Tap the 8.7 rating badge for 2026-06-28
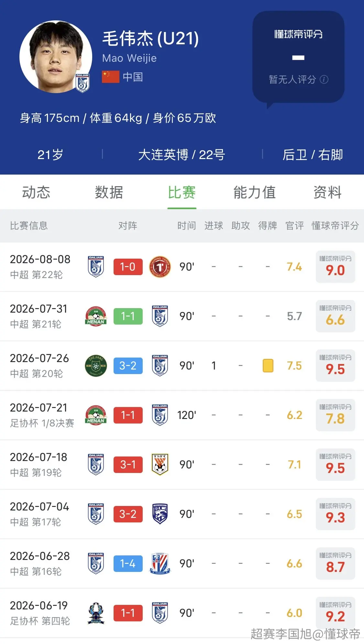 pos(335,563)
